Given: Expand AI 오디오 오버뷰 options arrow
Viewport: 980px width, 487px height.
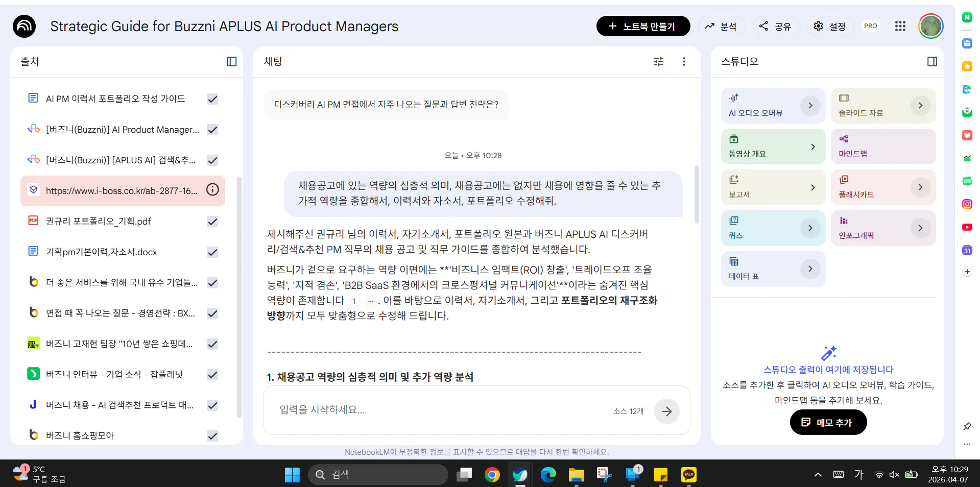Looking at the screenshot, I should click(x=810, y=106).
